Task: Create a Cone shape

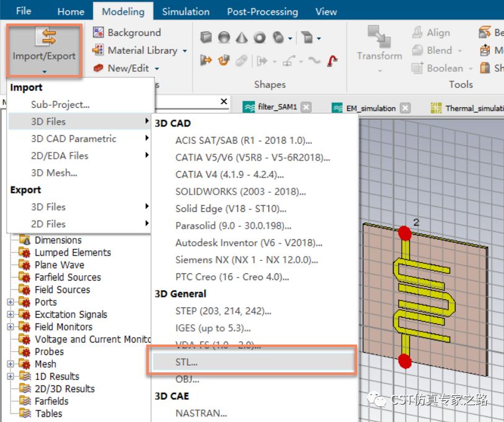Action: [242, 38]
